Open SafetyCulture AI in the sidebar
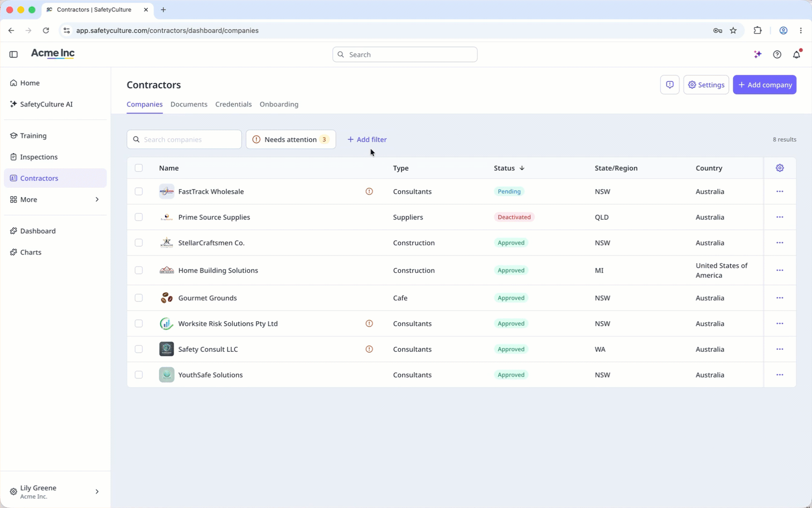This screenshot has height=508, width=812. [x=55, y=105]
